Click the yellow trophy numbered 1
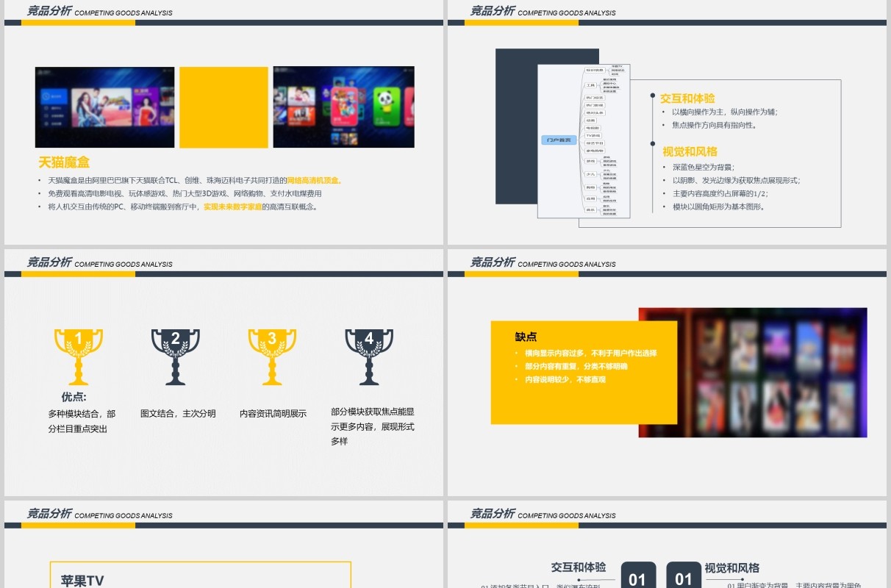This screenshot has width=891, height=588. [79, 356]
